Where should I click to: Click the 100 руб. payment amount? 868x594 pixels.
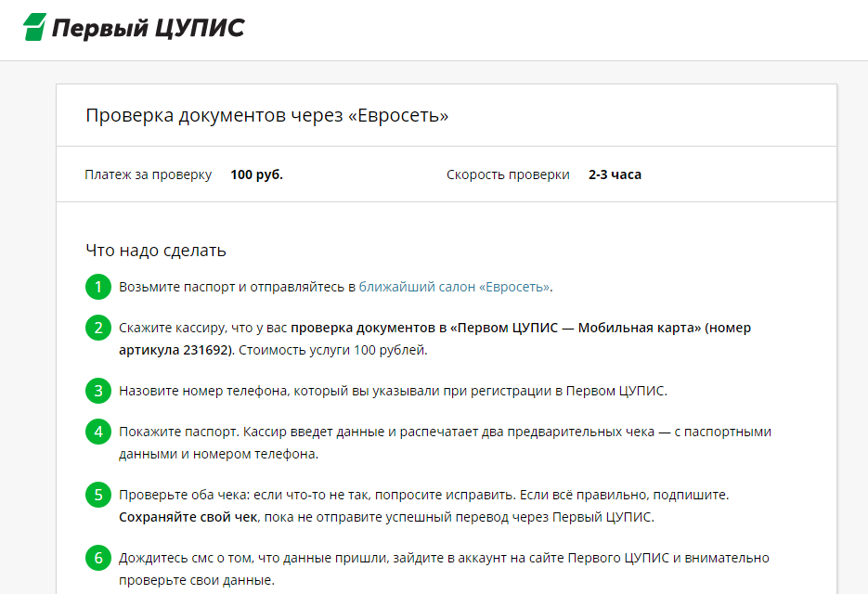point(257,174)
